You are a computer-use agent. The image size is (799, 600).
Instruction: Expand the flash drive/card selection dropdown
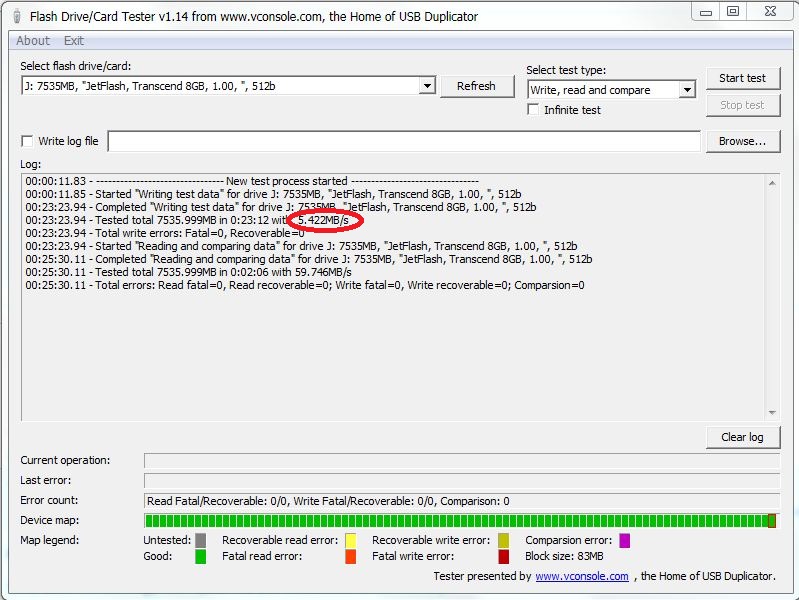point(427,86)
